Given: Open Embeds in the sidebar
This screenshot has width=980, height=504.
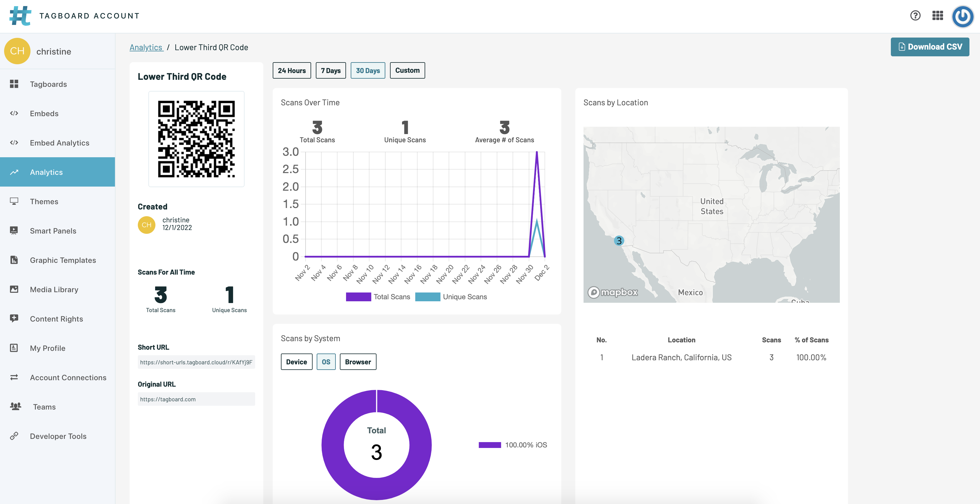Looking at the screenshot, I should pyautogui.click(x=57, y=114).
